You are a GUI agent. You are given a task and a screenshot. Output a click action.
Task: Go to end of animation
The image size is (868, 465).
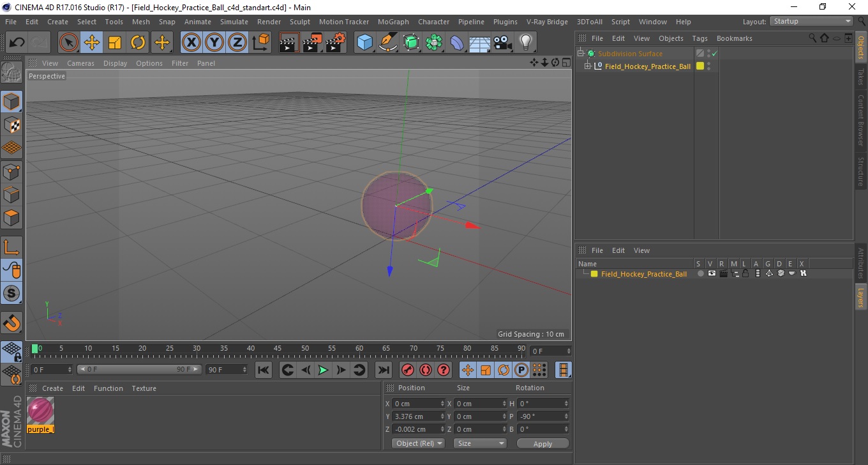click(383, 370)
